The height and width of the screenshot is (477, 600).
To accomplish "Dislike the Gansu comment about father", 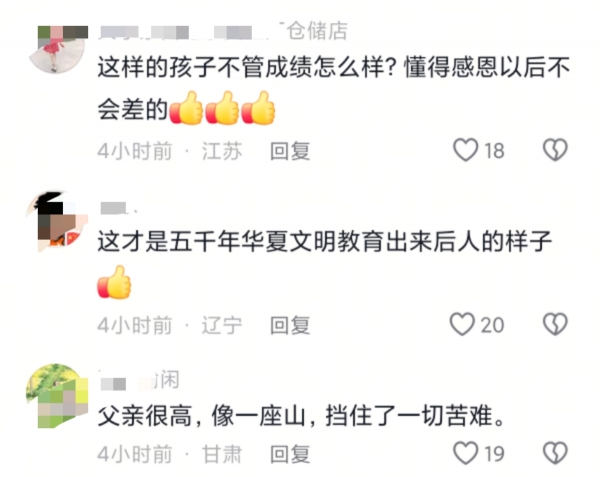I will tap(555, 453).
